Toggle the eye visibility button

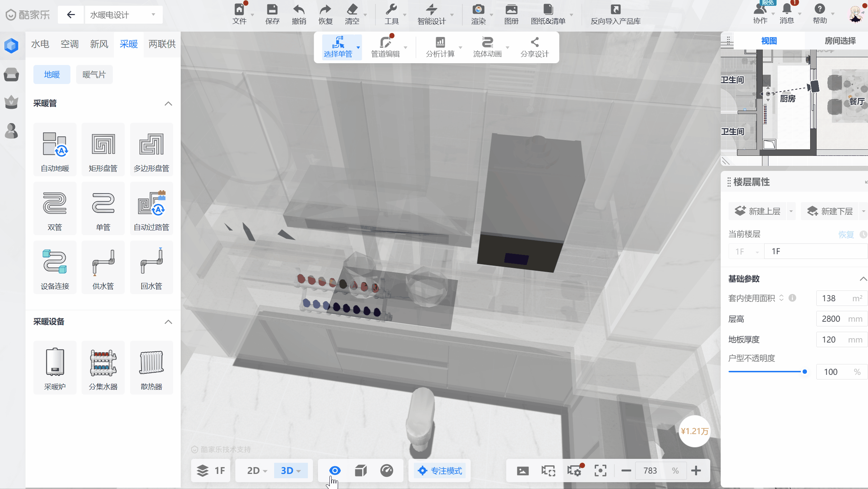(x=334, y=470)
